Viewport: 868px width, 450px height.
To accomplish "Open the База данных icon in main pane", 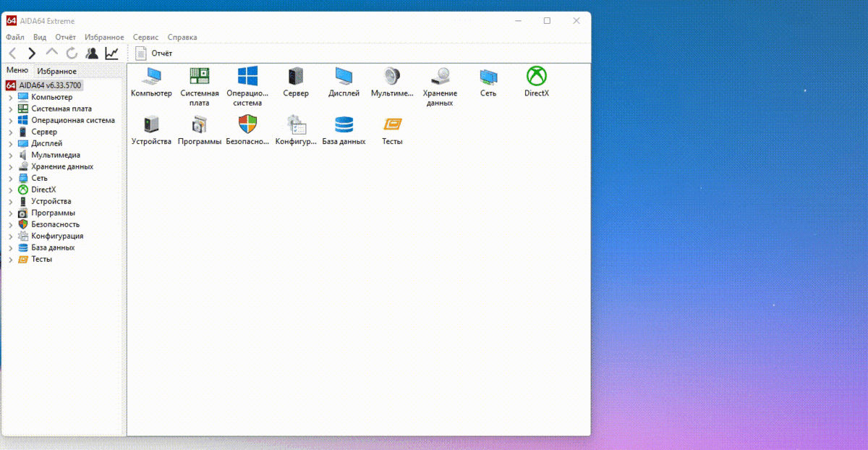I will click(344, 124).
